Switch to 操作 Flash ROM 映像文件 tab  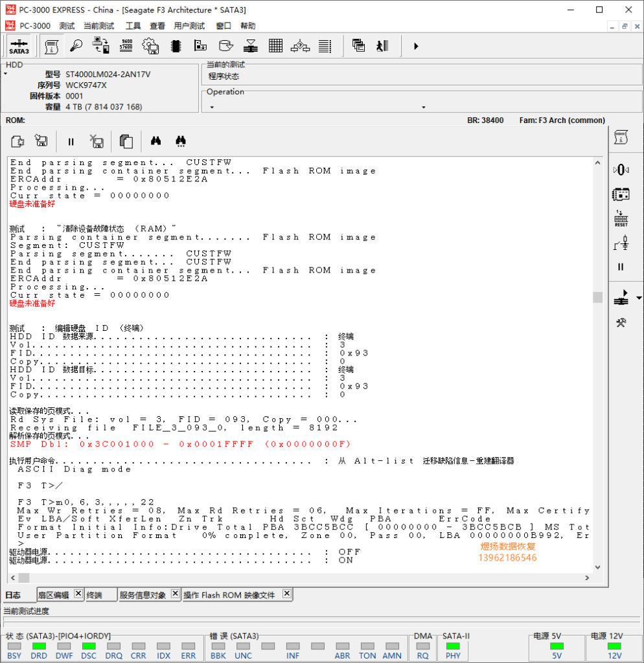229,596
